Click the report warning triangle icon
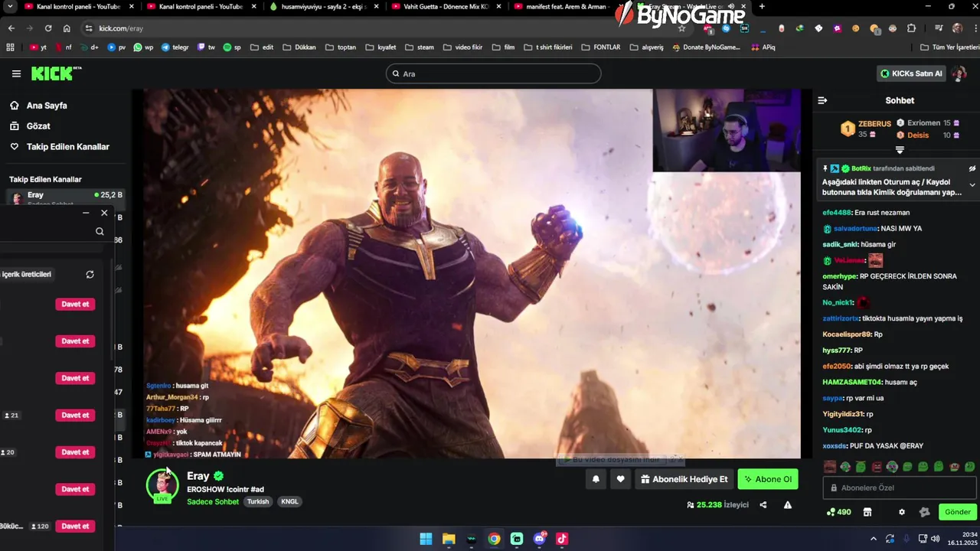The width and height of the screenshot is (980, 551). pyautogui.click(x=788, y=505)
